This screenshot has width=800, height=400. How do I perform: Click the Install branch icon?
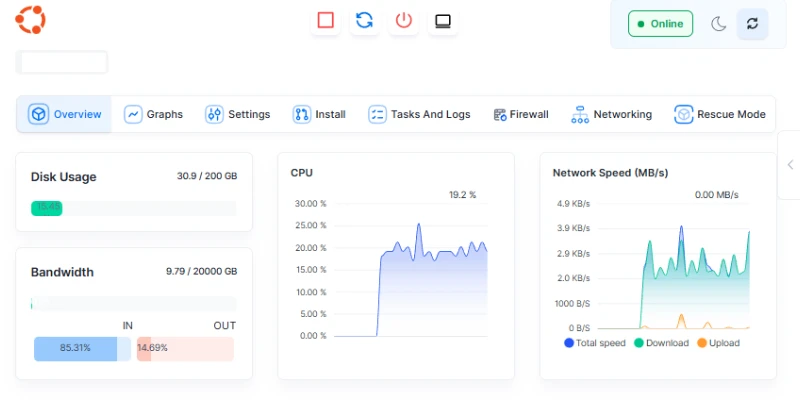pyautogui.click(x=302, y=114)
